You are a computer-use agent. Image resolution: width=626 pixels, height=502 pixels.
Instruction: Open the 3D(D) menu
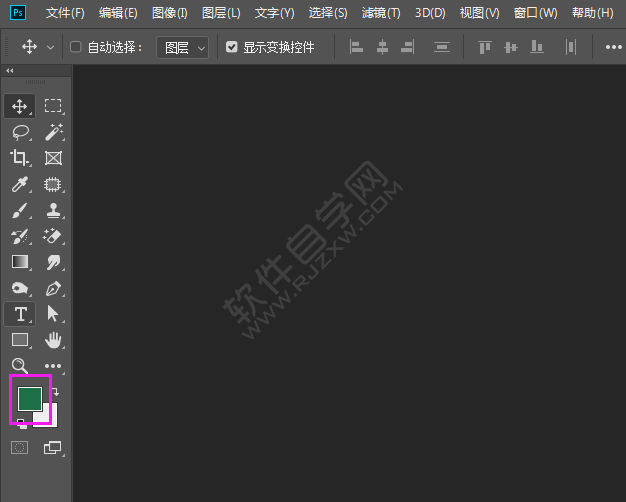pyautogui.click(x=430, y=13)
